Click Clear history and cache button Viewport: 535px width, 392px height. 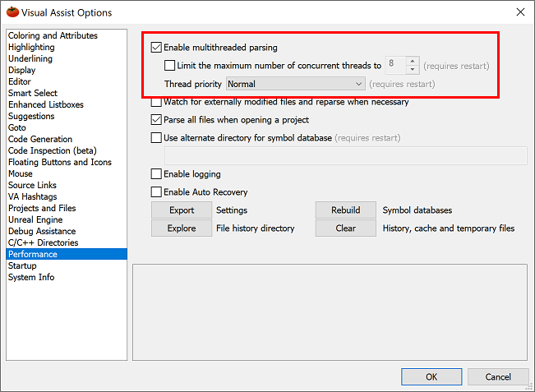point(346,228)
